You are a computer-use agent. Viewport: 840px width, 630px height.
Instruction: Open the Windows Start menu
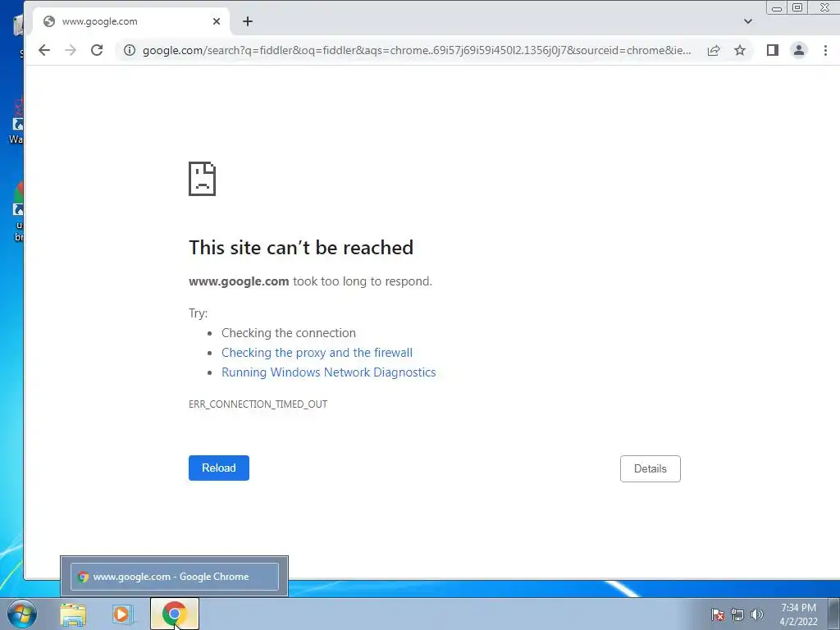pyautogui.click(x=22, y=614)
